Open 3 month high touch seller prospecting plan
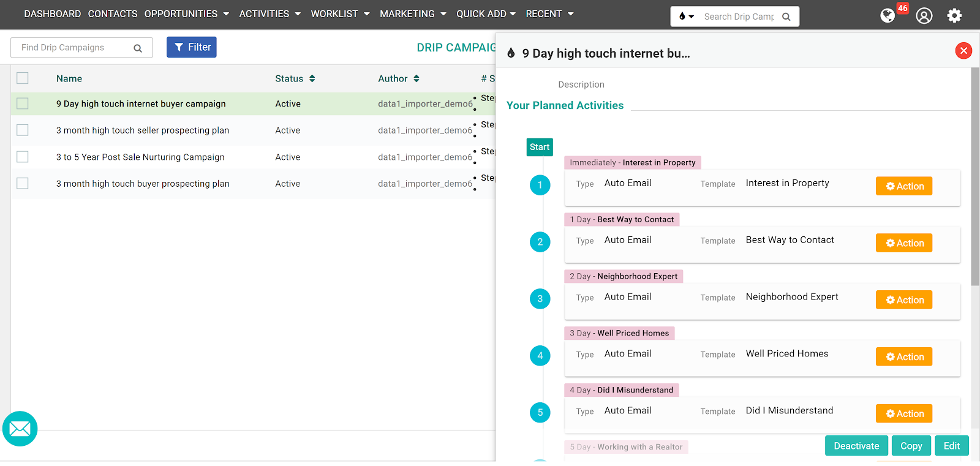Image resolution: width=980 pixels, height=466 pixels. (143, 130)
